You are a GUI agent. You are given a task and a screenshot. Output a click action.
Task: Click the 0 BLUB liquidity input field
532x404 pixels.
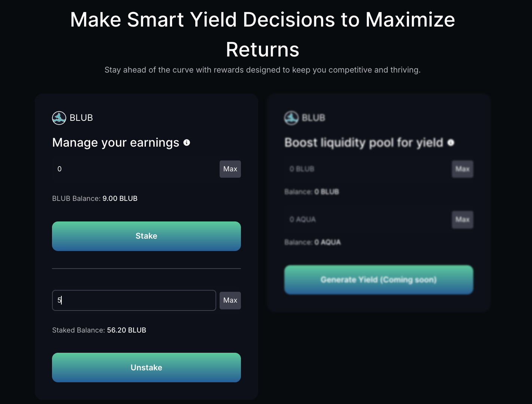367,169
